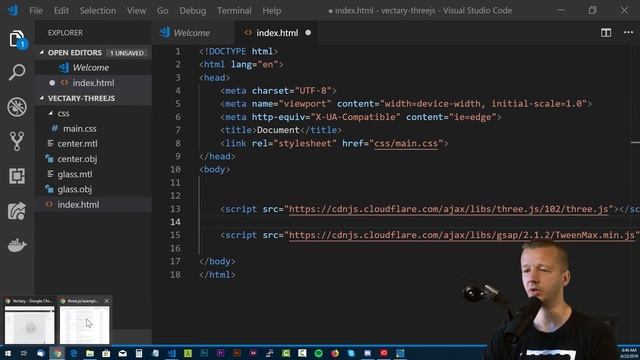Open the Premiere Pro icon in the taskbar
Viewport: 640px width, 360px height.
point(220,353)
